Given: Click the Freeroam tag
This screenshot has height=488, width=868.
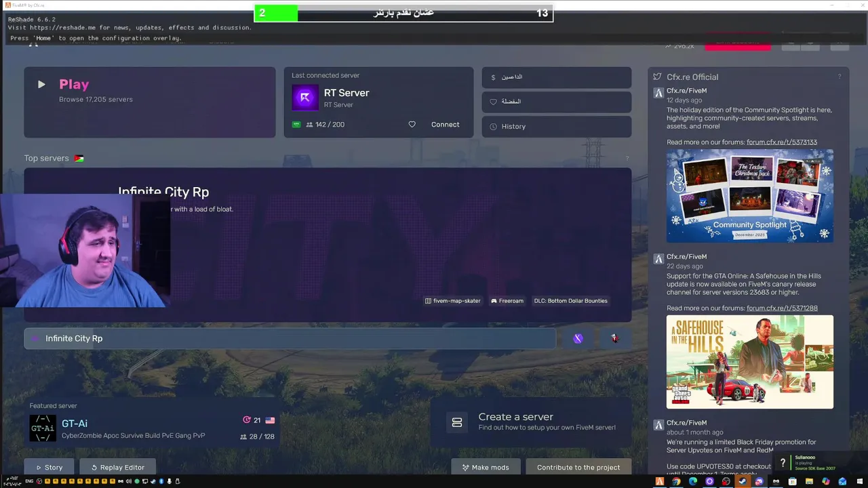Looking at the screenshot, I should tap(507, 301).
